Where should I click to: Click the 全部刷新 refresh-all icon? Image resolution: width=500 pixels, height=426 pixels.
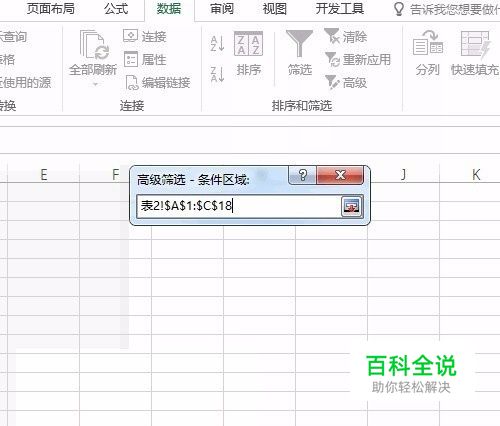click(94, 44)
